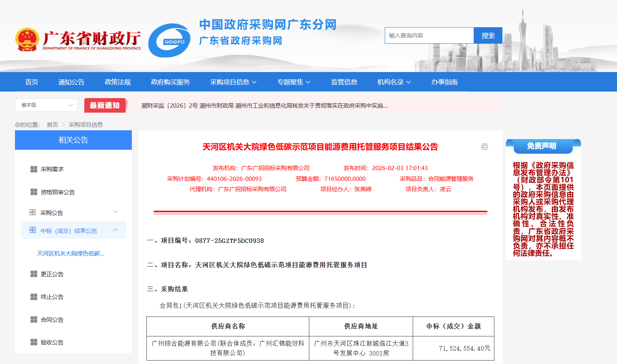Open 监管信息 from the navigation bar

344,82
